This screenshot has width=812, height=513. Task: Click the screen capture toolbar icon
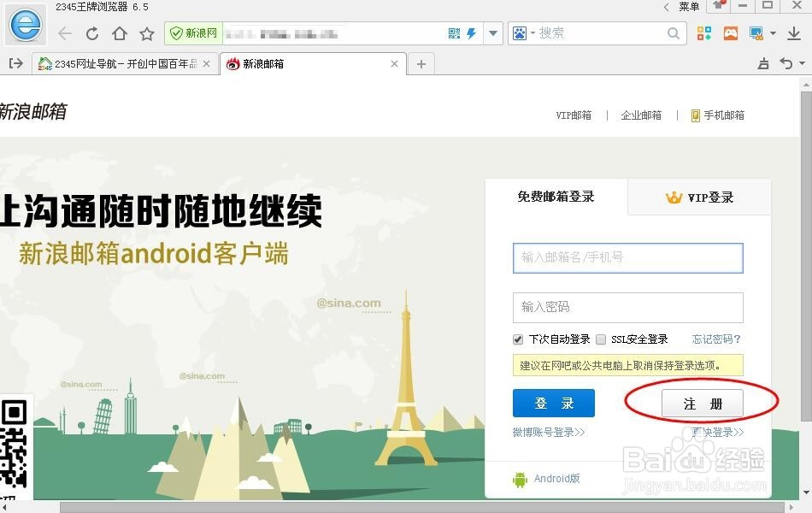[x=756, y=33]
